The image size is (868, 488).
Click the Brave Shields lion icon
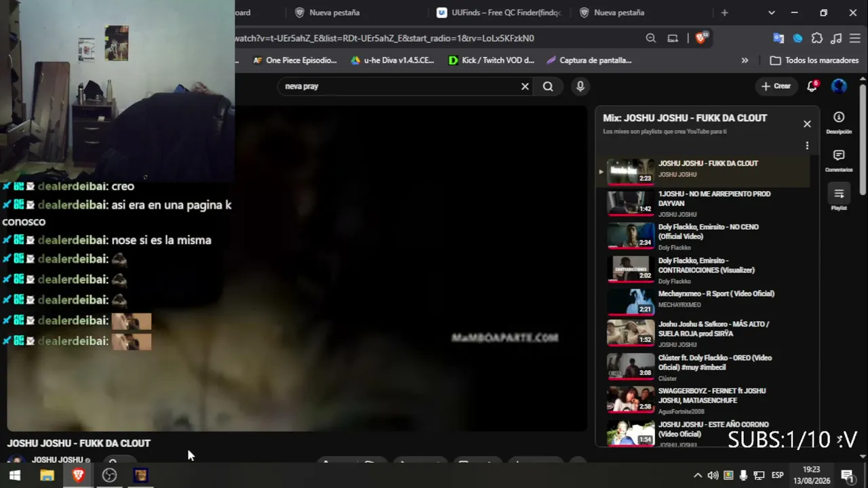coord(701,38)
